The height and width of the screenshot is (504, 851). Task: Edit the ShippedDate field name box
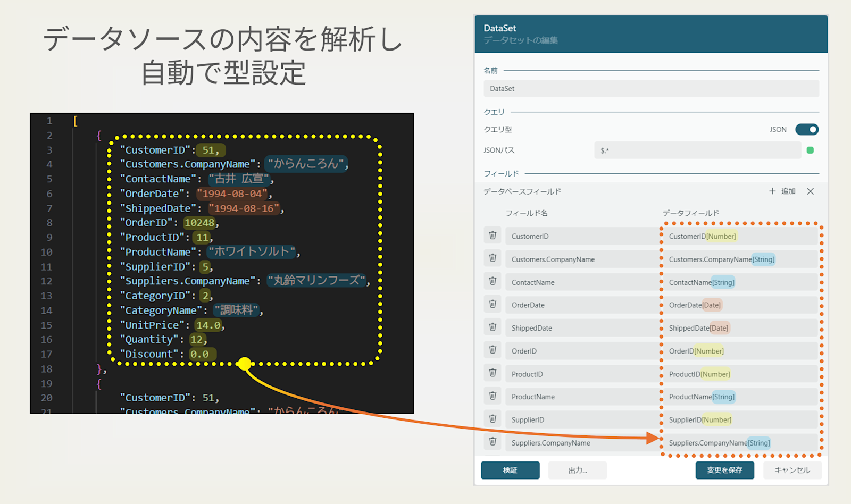coord(582,327)
